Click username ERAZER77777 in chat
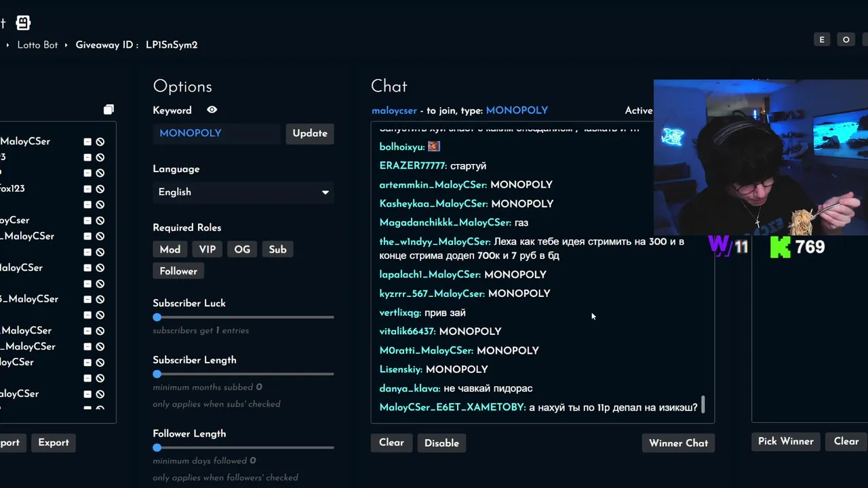The image size is (868, 488). (413, 166)
